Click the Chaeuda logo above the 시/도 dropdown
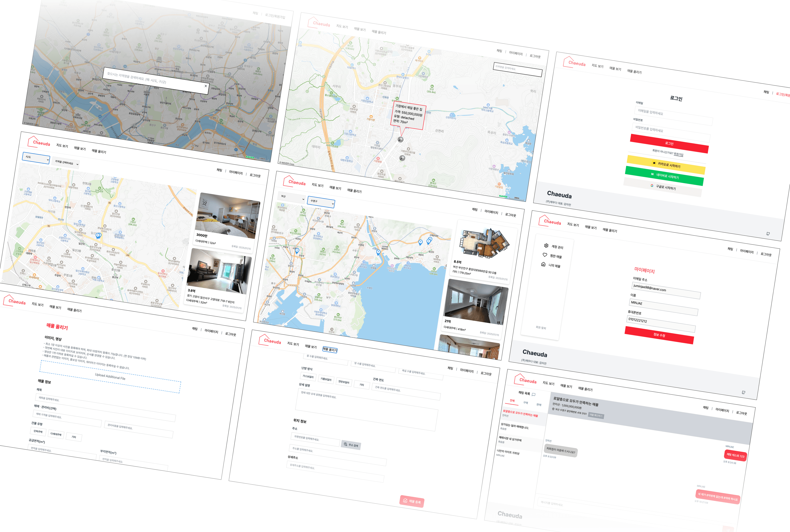Viewport: 790px width, 532px height. [x=39, y=142]
